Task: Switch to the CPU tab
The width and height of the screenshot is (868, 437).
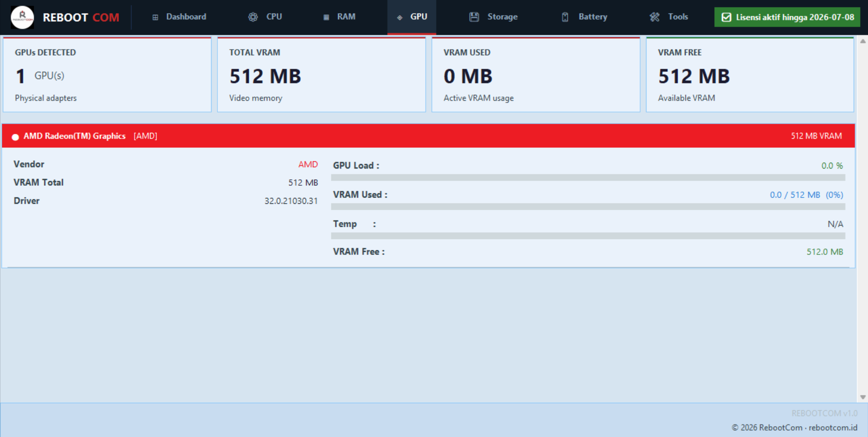Action: (x=265, y=17)
